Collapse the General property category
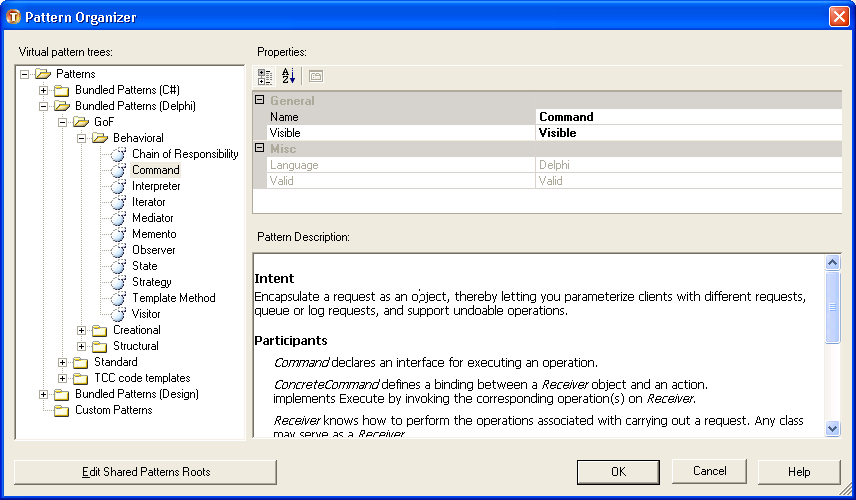 [x=260, y=101]
